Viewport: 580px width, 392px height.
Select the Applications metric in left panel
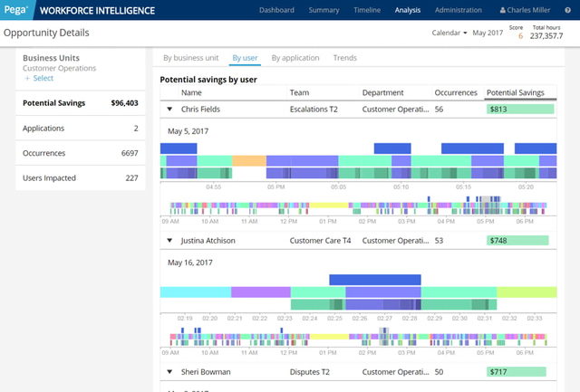80,129
